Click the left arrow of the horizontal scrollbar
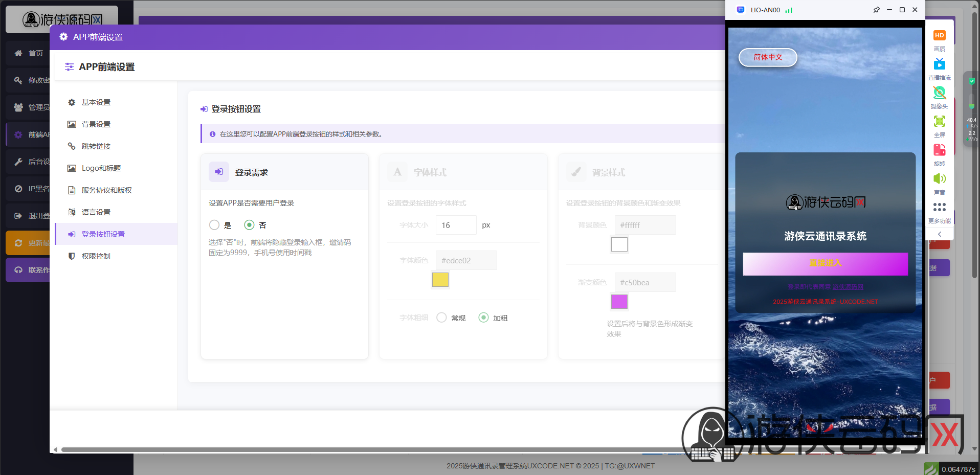Viewport: 980px width, 475px height. [55, 450]
